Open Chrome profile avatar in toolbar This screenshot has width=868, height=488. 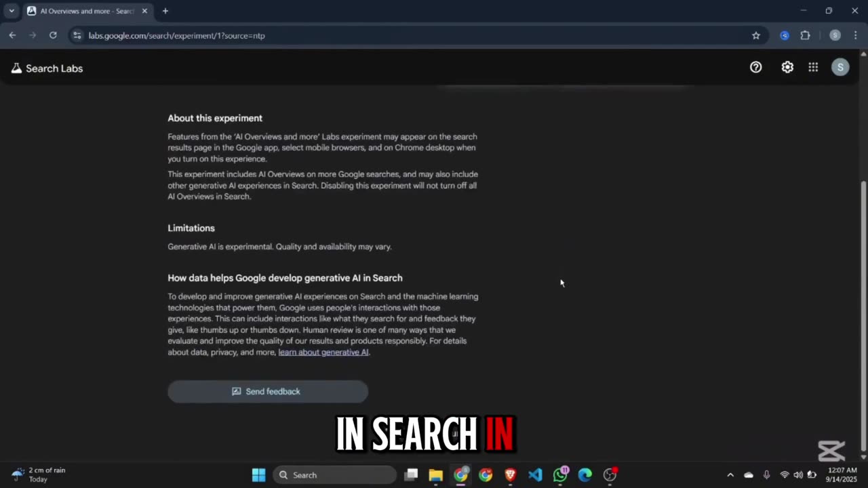tap(835, 35)
